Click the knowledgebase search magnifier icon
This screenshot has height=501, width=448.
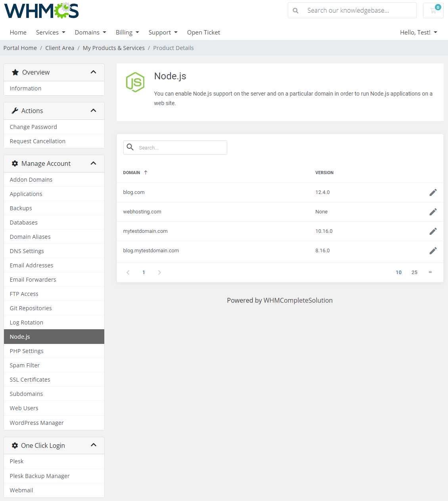(296, 11)
